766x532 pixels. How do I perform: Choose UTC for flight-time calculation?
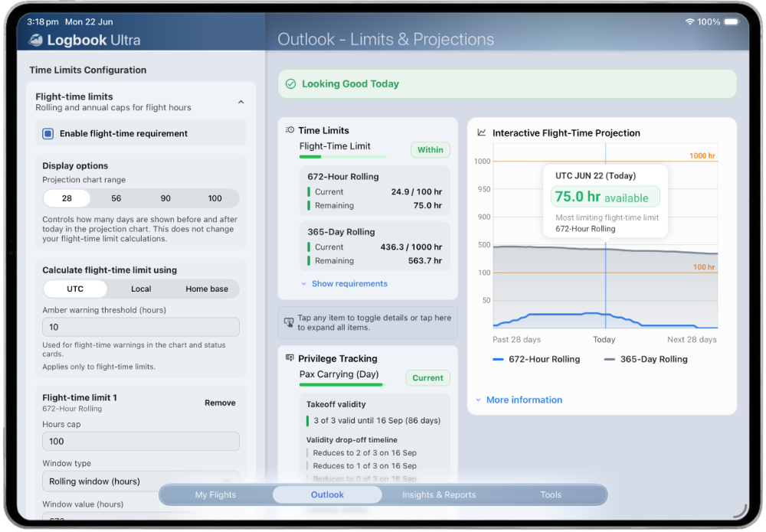75,289
